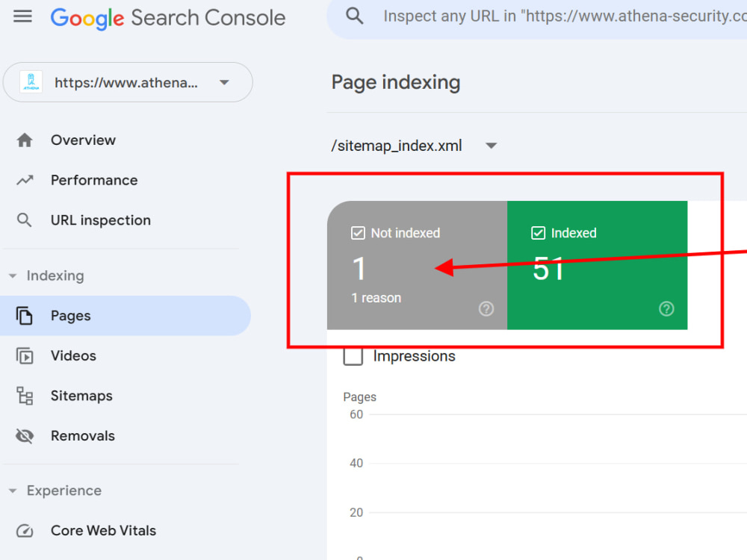Open the hamburger main menu

[x=22, y=17]
